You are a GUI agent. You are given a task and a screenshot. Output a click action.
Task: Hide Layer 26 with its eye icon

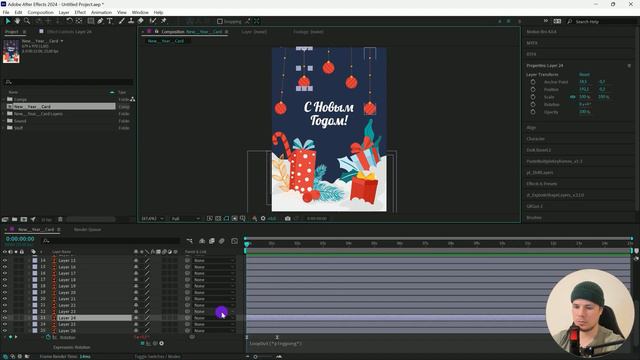pos(5,331)
